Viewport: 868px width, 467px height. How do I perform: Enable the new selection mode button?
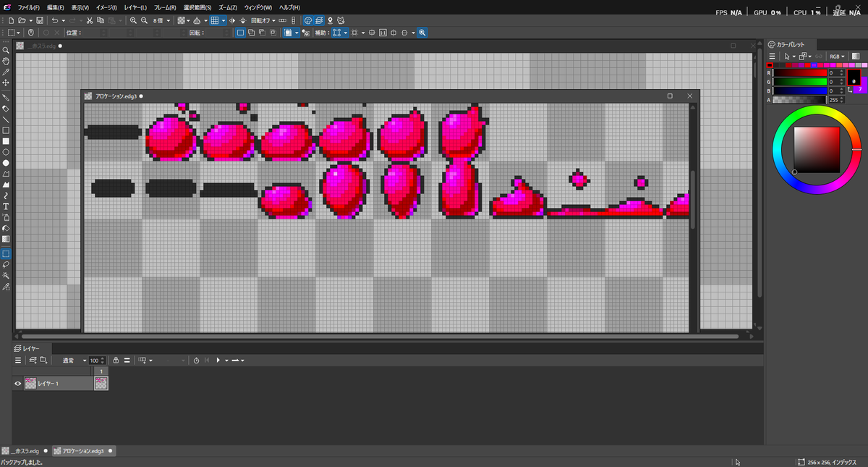241,33
